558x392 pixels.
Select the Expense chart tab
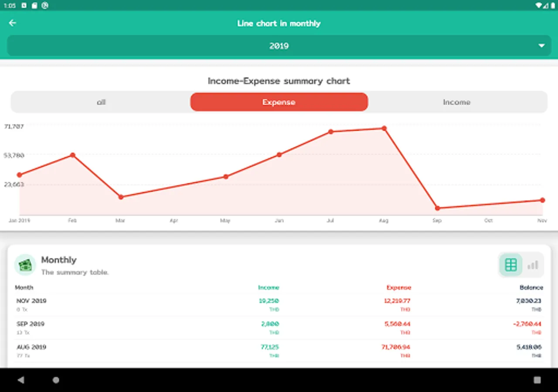279,102
